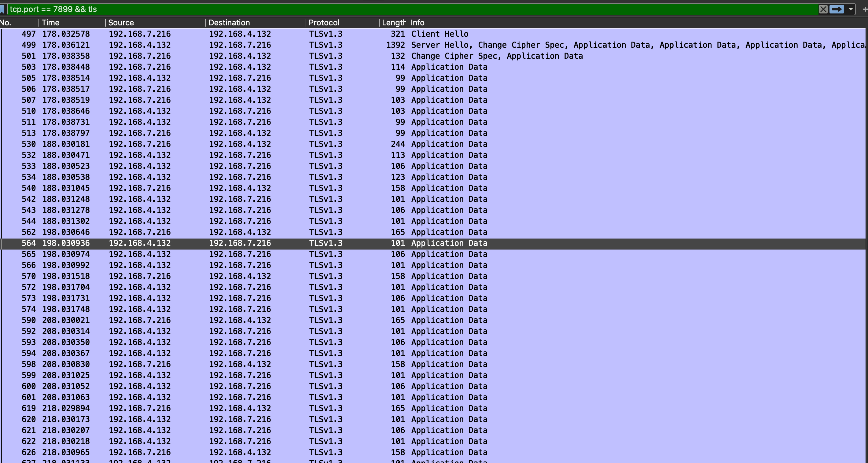Click highlighted packet 564 row
868x463 pixels.
point(433,243)
